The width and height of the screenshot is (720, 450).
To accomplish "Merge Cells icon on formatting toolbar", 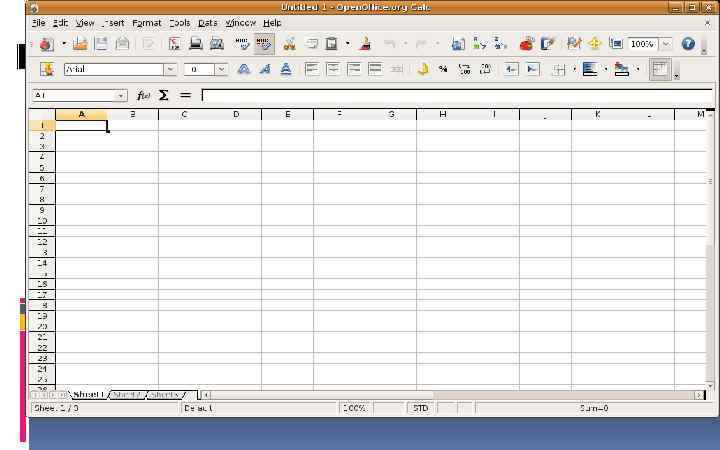I will 396,69.
